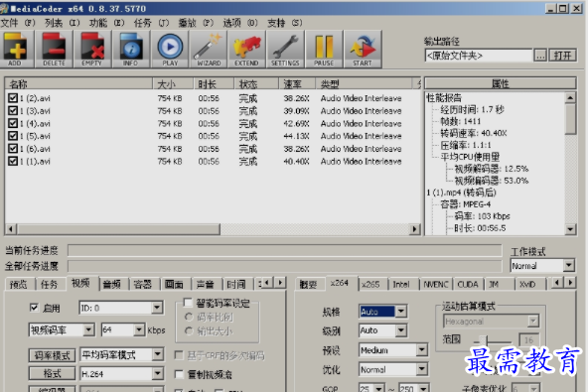Sort file list by 名称 column header
The width and height of the screenshot is (588, 392).
(78, 83)
